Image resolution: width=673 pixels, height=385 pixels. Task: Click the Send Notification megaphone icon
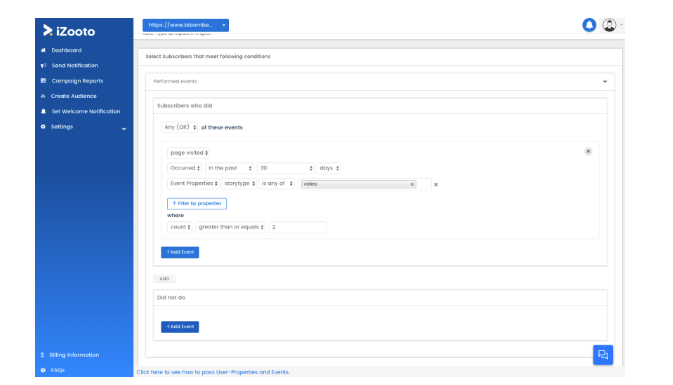pyautogui.click(x=43, y=66)
